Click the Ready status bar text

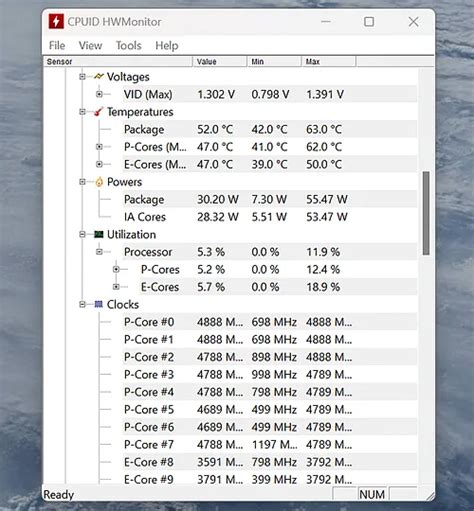[x=59, y=495]
